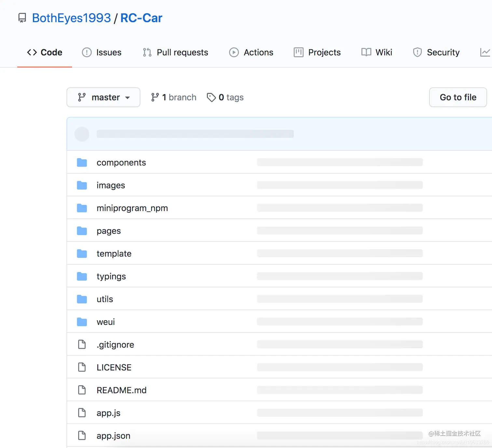The height and width of the screenshot is (448, 492).
Task: Switch to the Code tab
Action: [x=45, y=52]
